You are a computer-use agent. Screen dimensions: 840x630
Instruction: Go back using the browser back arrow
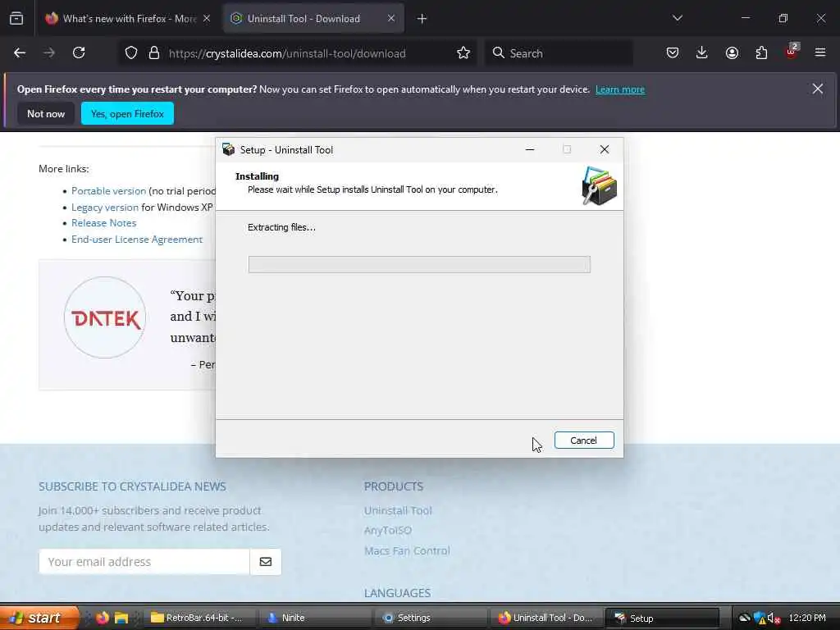pos(20,53)
